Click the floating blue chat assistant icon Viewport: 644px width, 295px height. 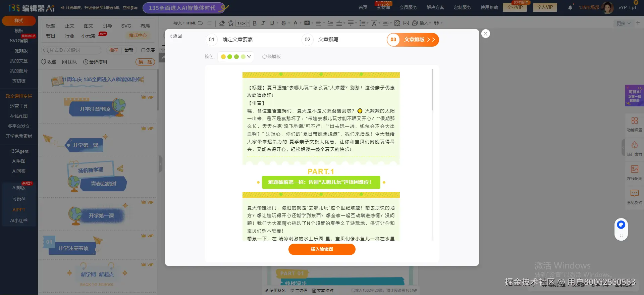(621, 225)
